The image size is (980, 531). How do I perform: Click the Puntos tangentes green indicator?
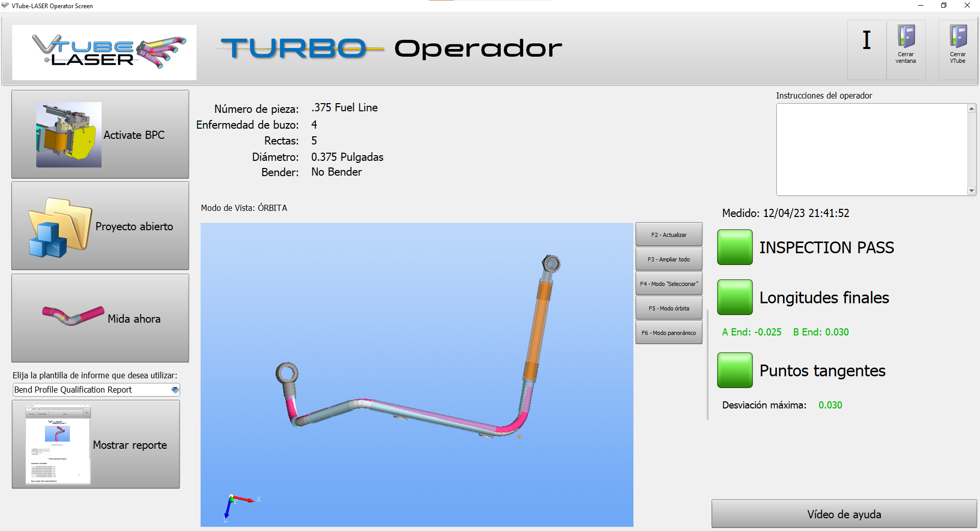pos(735,370)
